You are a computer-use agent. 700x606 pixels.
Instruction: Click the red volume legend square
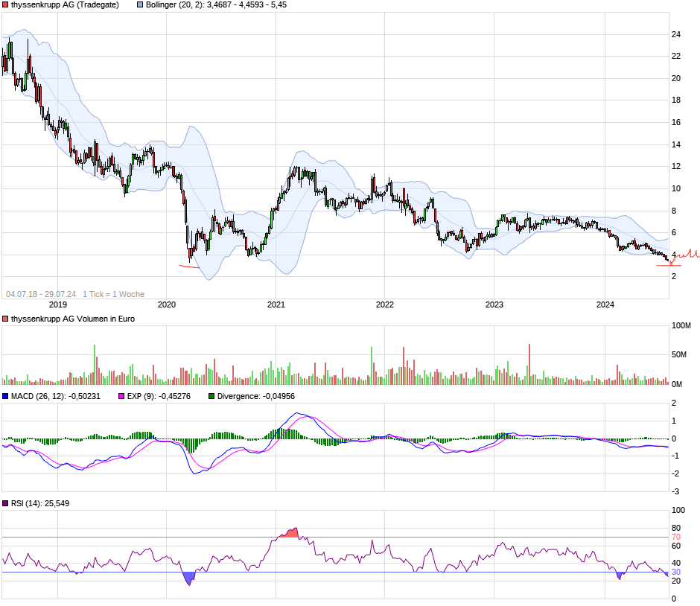pos(5,319)
